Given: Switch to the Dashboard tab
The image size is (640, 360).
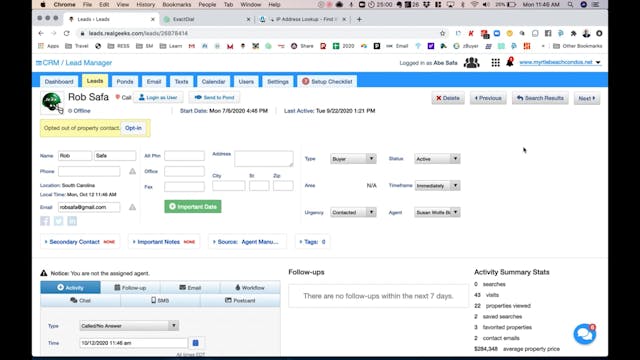Looking at the screenshot, I should 59,82.
